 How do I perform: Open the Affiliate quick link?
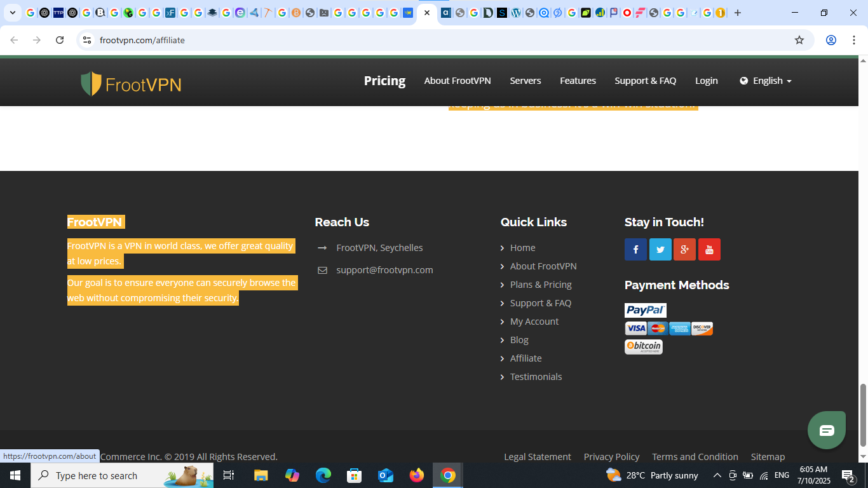[526, 358]
